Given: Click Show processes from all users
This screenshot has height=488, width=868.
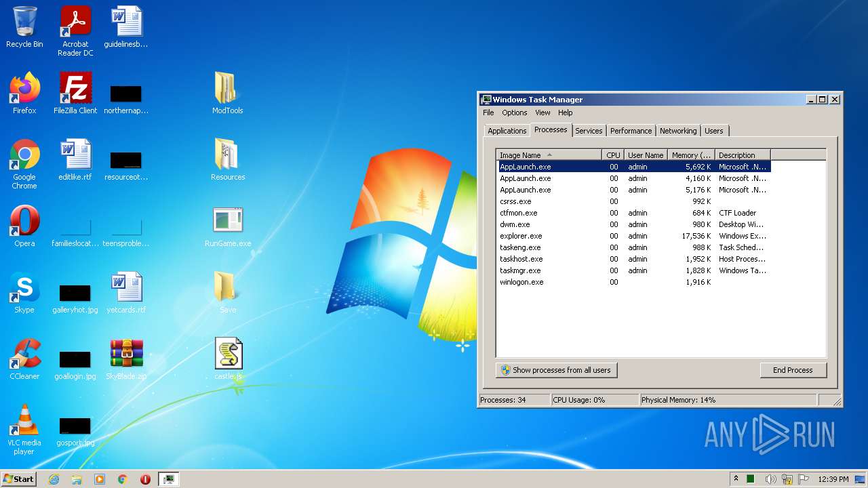Looking at the screenshot, I should (x=556, y=370).
